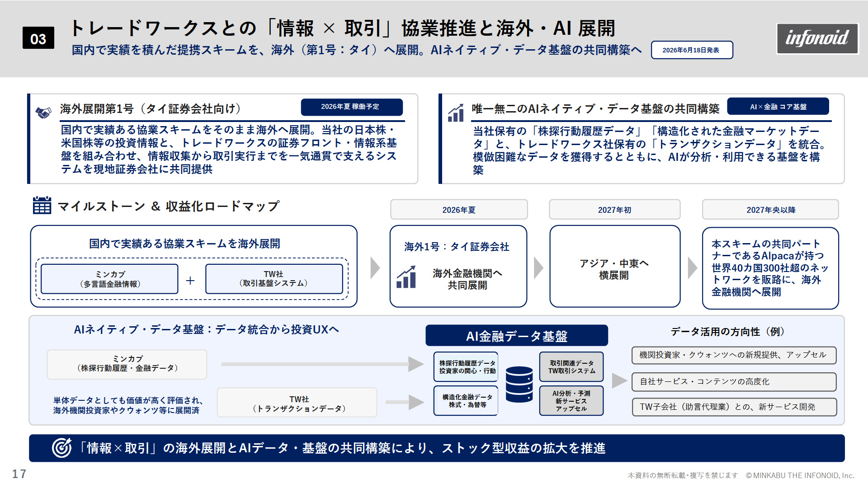Click the 取引関連データ TW取引システム box

[x=571, y=367]
